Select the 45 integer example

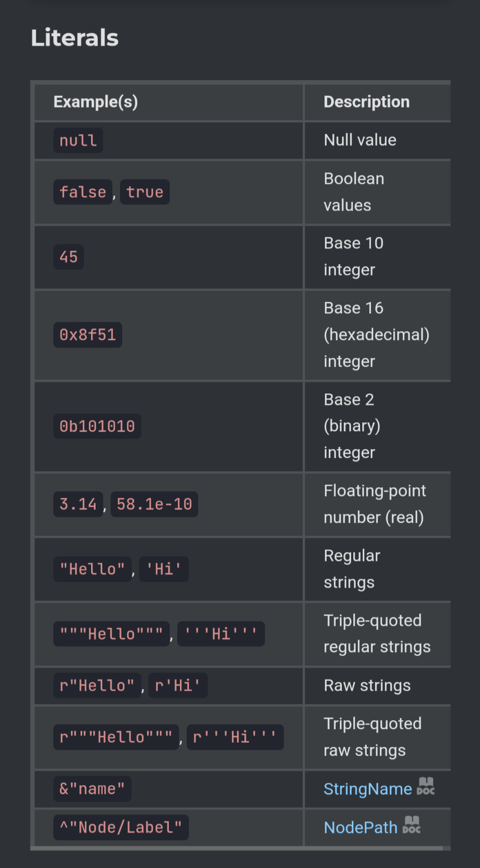point(69,257)
